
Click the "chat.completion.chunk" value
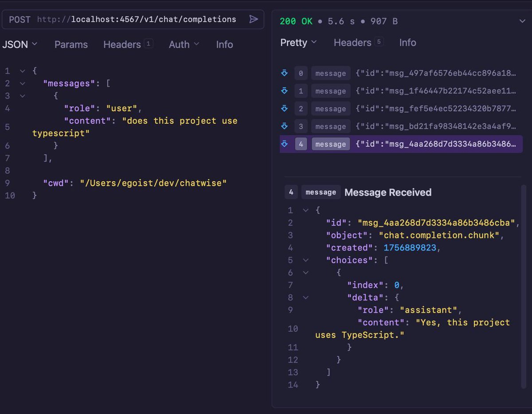(x=439, y=235)
